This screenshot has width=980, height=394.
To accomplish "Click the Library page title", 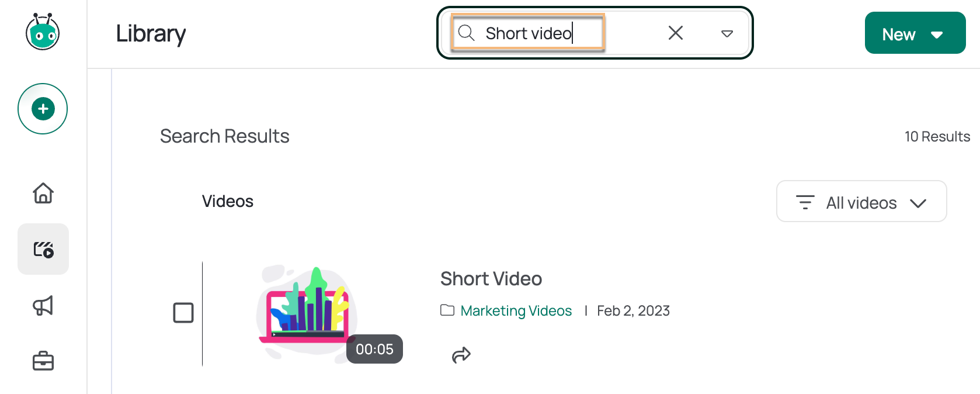I will coord(151,33).
